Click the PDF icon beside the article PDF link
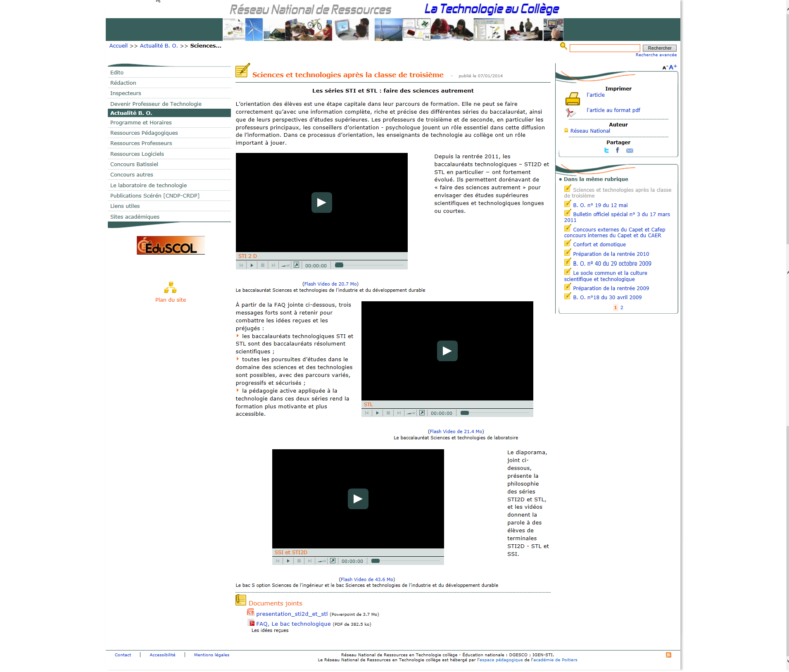This screenshot has height=672, width=789. click(x=570, y=112)
